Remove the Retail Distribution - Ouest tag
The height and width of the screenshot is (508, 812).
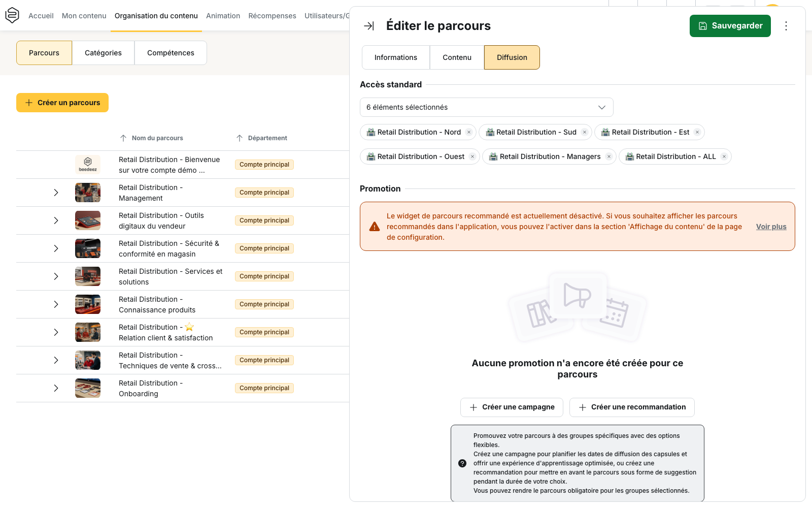472,156
